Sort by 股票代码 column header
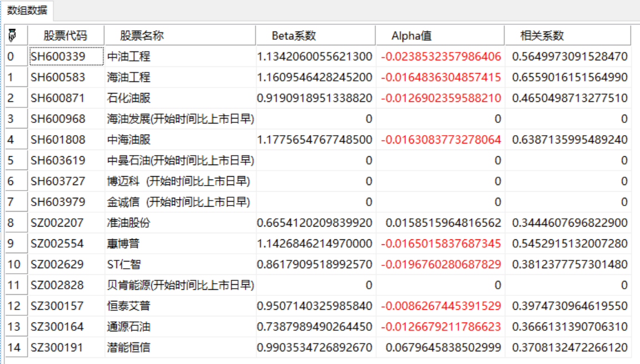This screenshot has width=640, height=364. click(65, 36)
